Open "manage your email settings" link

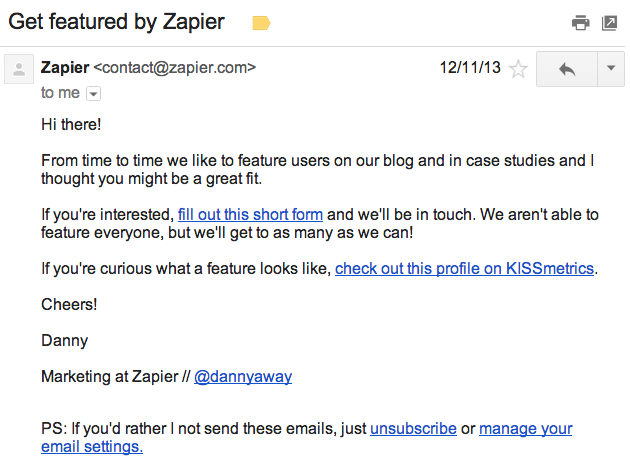pos(526,428)
